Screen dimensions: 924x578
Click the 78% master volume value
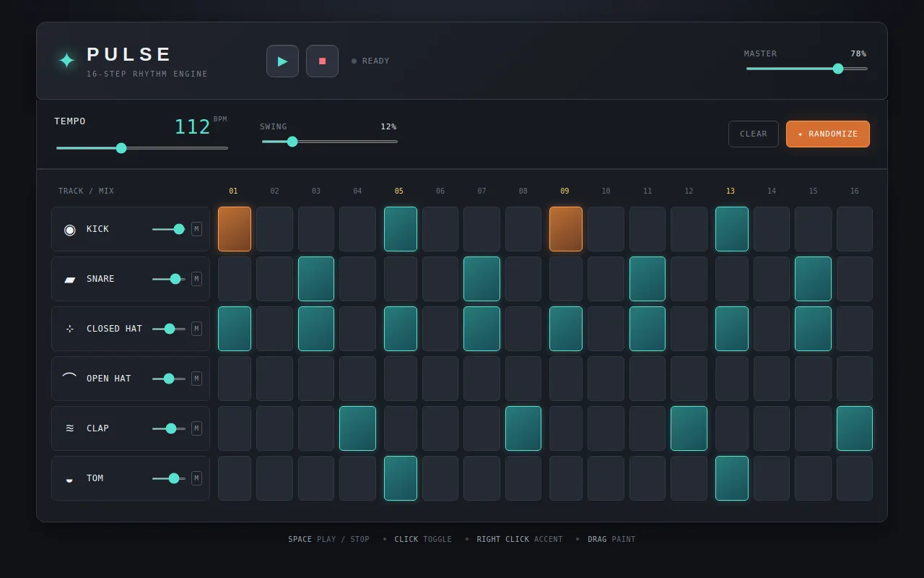click(858, 53)
